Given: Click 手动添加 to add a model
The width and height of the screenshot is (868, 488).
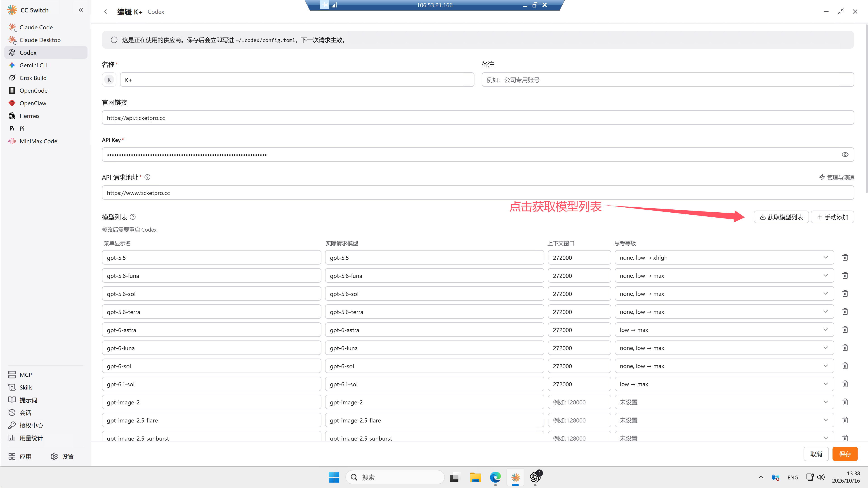Looking at the screenshot, I should (x=832, y=217).
